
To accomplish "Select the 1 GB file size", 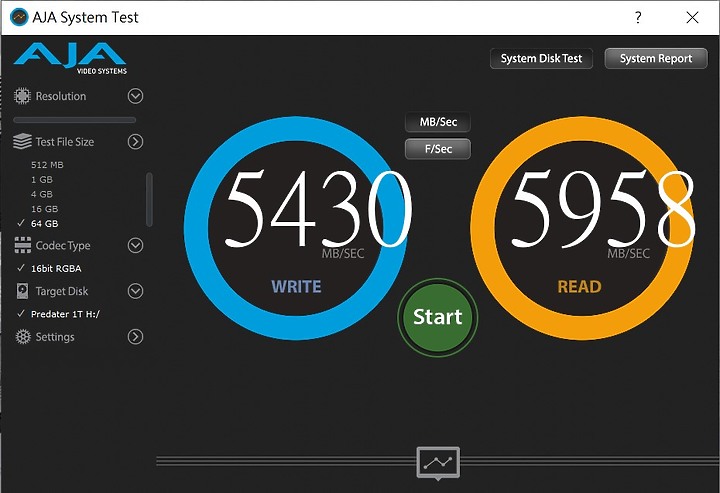I will tap(42, 179).
